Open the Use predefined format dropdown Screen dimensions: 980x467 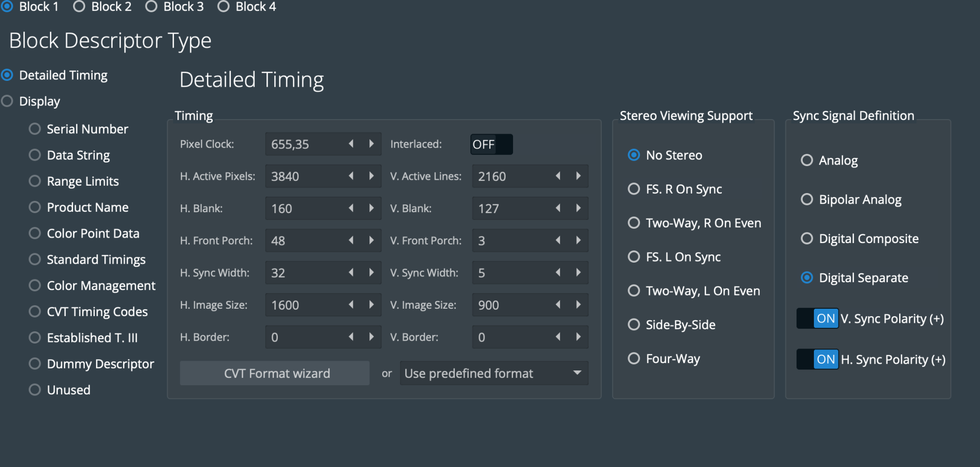[x=493, y=373]
